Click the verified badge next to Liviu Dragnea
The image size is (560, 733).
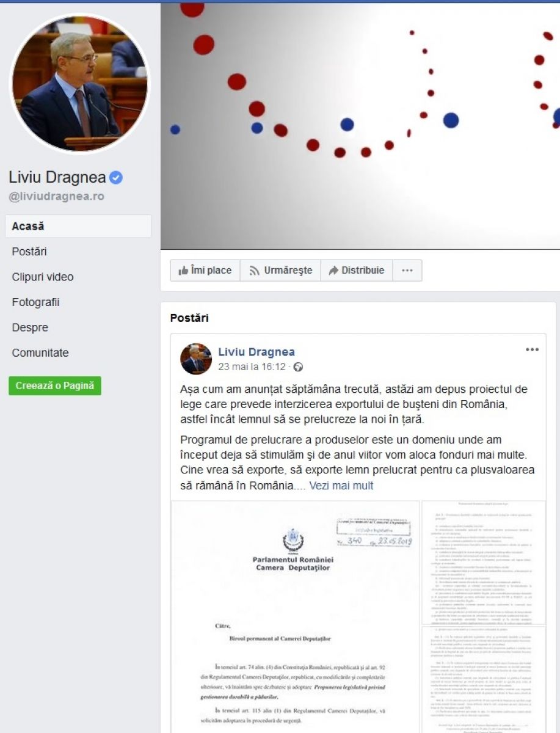click(x=116, y=178)
